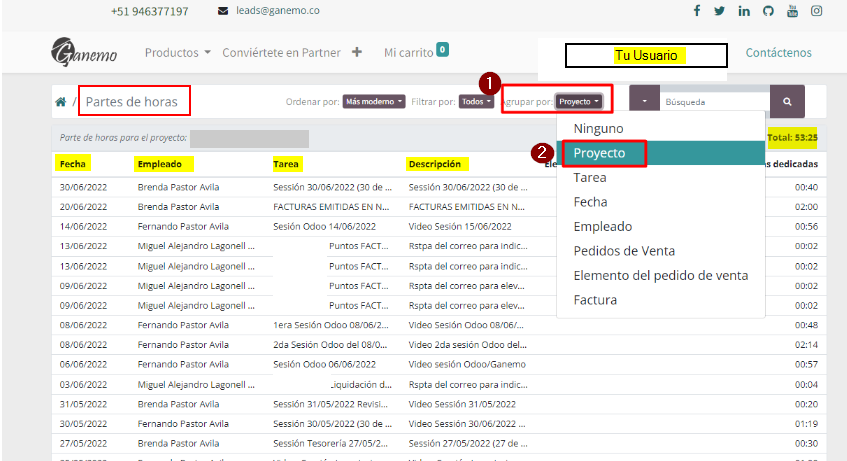This screenshot has height=461, width=847.
Task: Open the GitHub social icon
Action: 768,11
